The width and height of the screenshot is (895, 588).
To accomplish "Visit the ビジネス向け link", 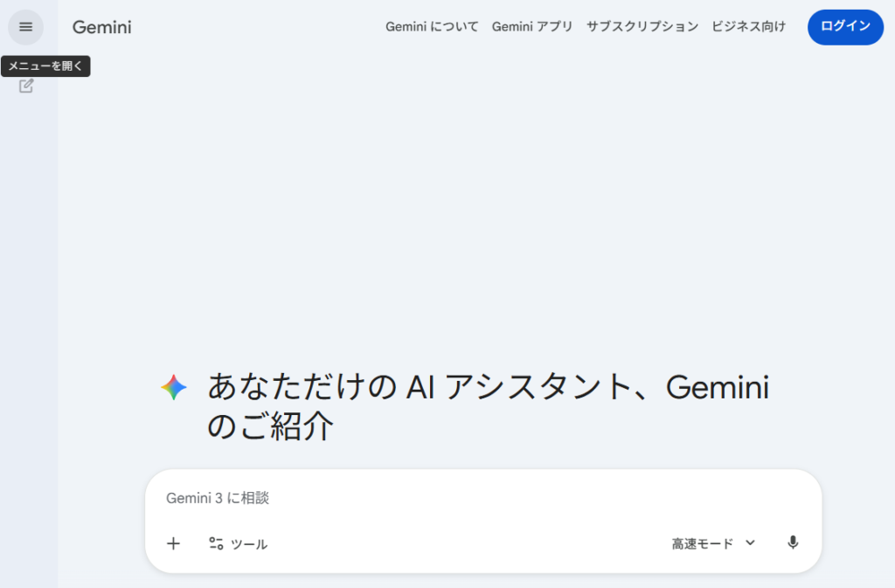I will pos(748,27).
